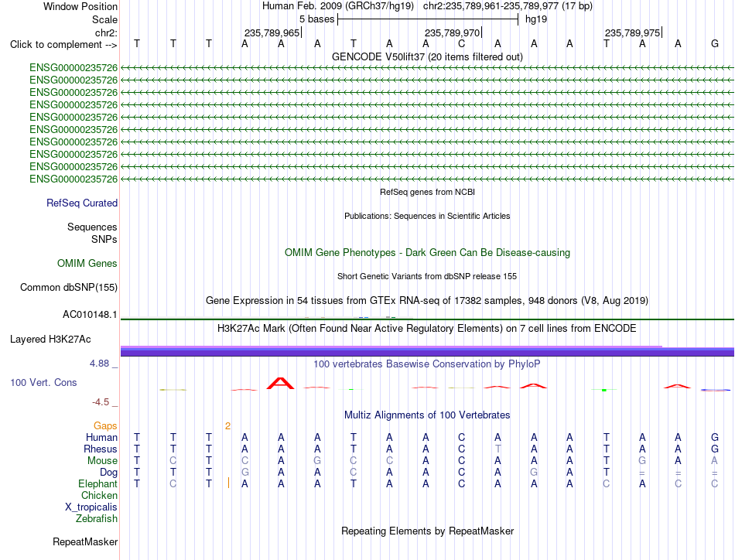Click the orange Gaps label
Viewport: 735px width, 560px height.
[105, 425]
